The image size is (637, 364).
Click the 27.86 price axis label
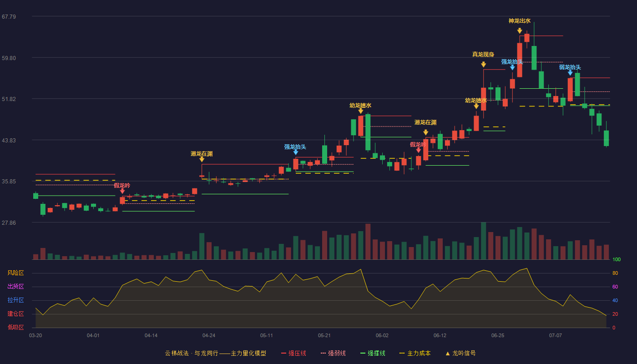[9, 223]
